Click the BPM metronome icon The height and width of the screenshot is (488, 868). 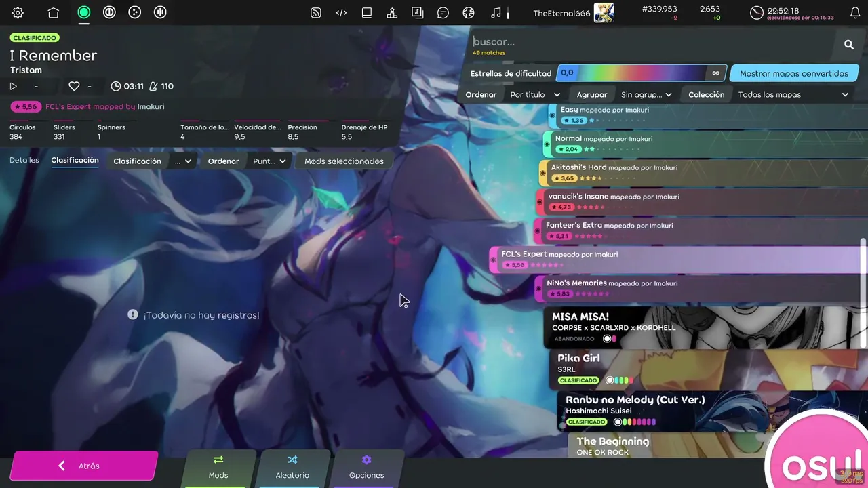point(153,86)
